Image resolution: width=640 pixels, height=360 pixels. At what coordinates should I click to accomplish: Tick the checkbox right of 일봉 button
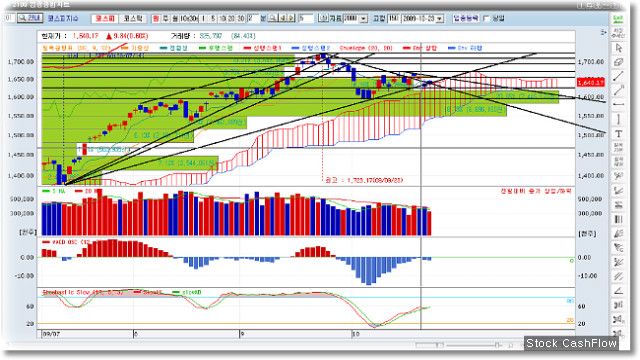(486, 18)
